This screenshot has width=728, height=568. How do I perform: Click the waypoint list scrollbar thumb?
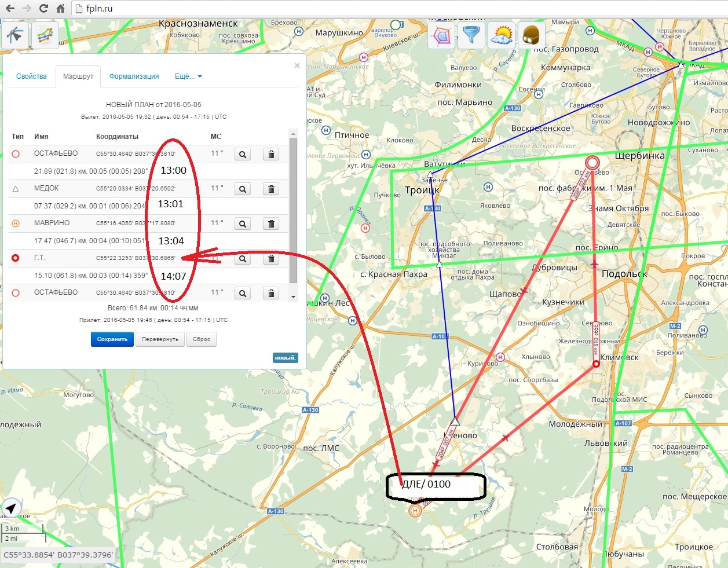click(293, 208)
